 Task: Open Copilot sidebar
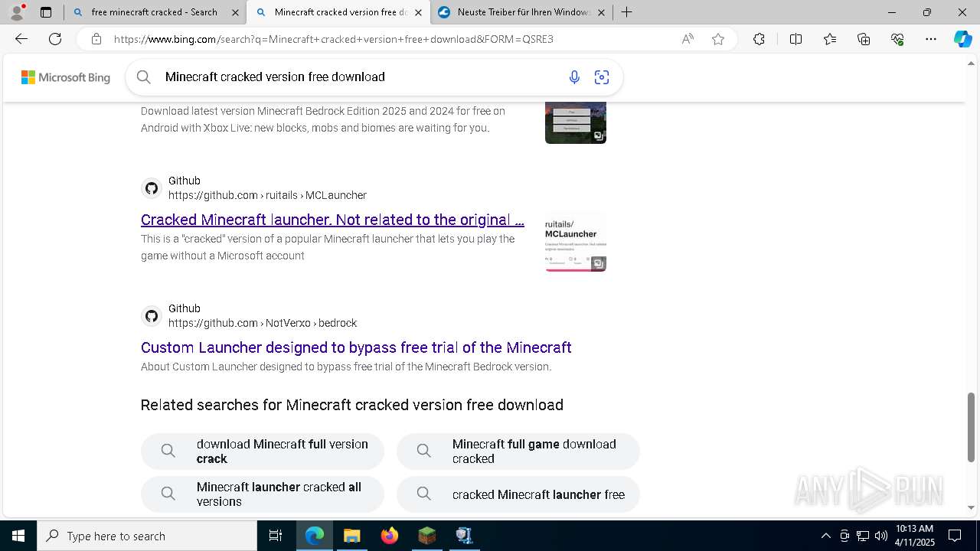click(962, 39)
